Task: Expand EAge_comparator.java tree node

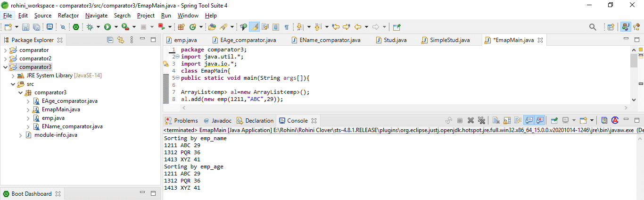Action: [28, 101]
